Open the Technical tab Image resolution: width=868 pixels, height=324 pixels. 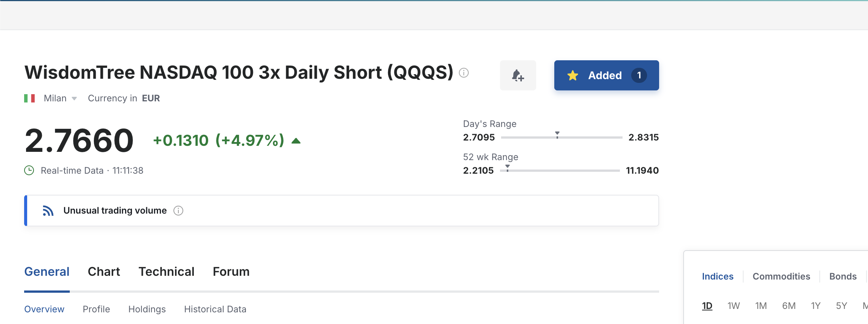pos(166,272)
